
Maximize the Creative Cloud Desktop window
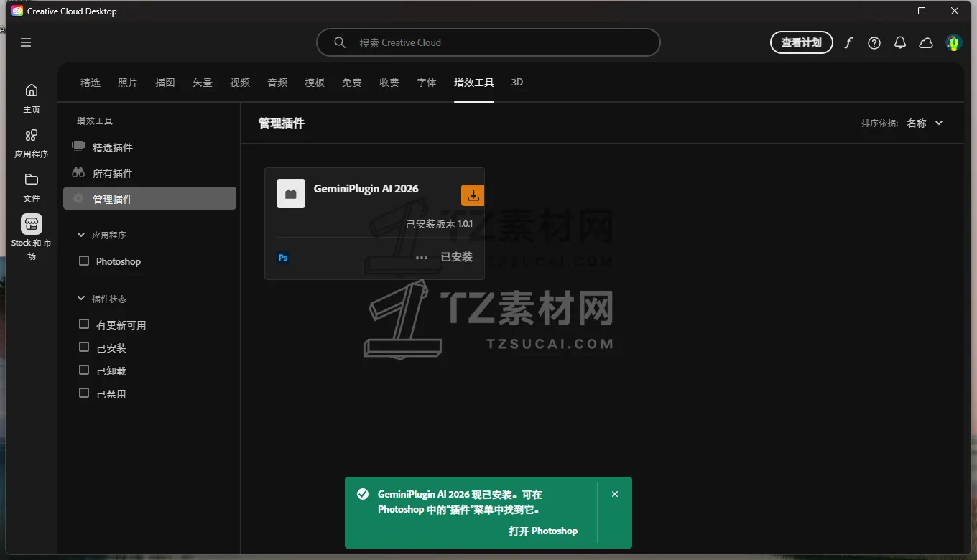coord(922,11)
